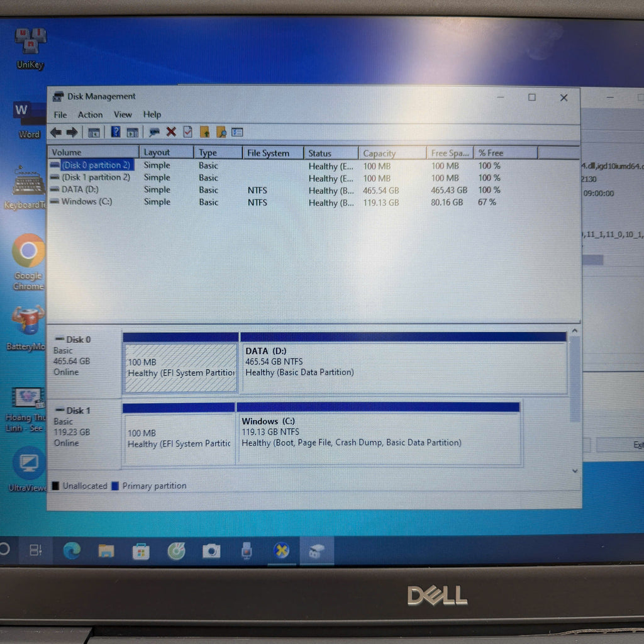Open the File menu
The width and height of the screenshot is (644, 644).
point(60,114)
